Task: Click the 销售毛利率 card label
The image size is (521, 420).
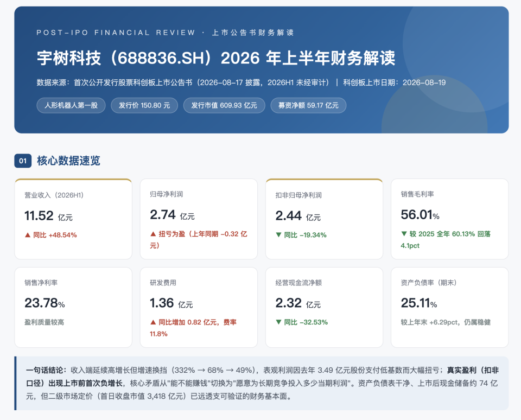Action: coord(417,194)
